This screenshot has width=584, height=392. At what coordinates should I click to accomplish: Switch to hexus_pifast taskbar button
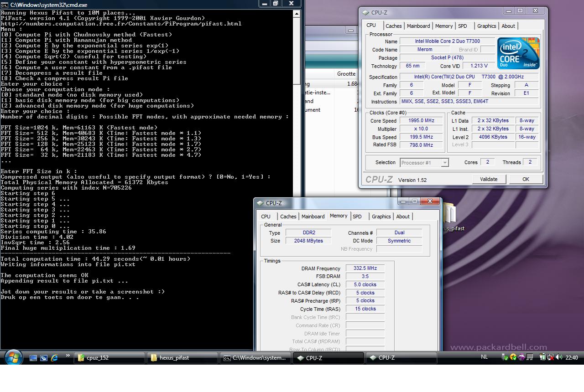coord(182,358)
